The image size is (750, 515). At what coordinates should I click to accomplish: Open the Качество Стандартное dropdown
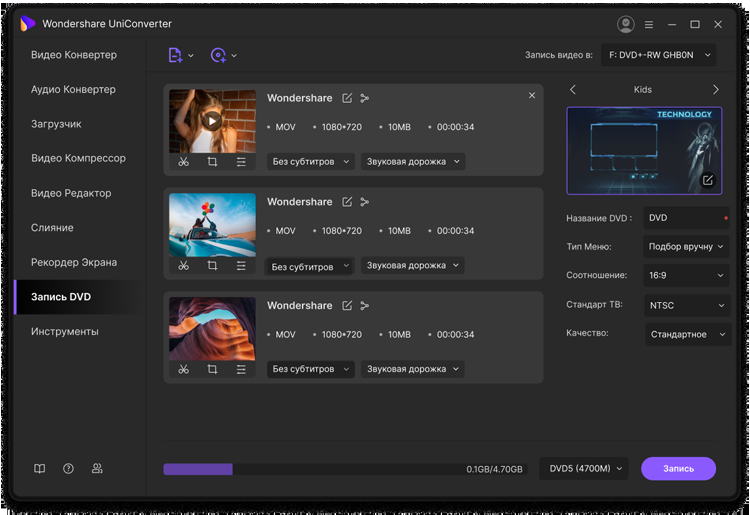(688, 334)
